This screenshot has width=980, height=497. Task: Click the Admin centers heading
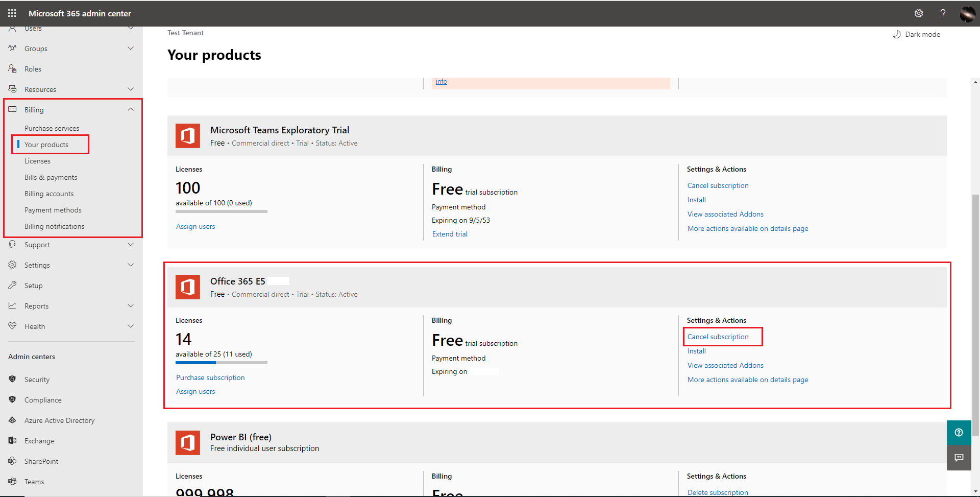coord(32,357)
